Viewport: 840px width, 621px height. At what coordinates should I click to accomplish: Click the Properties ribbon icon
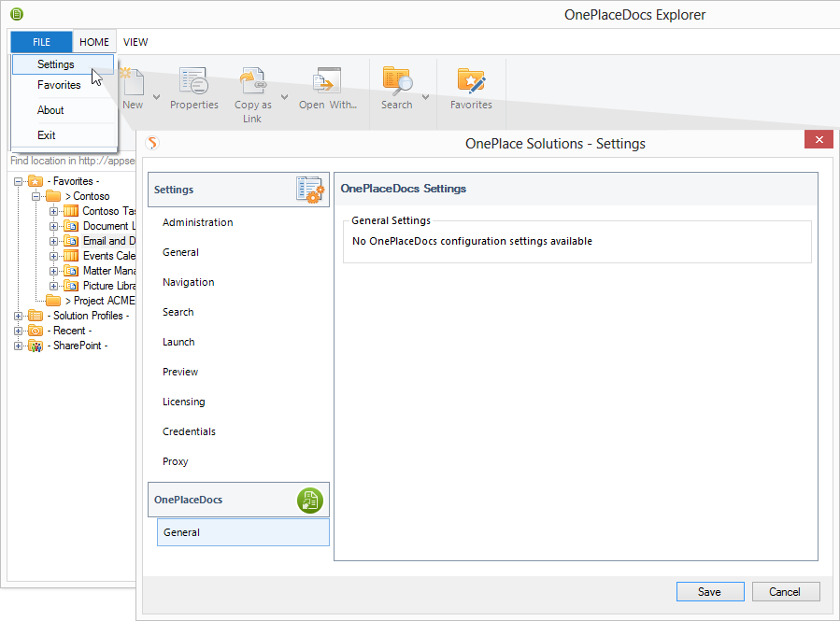[193, 82]
